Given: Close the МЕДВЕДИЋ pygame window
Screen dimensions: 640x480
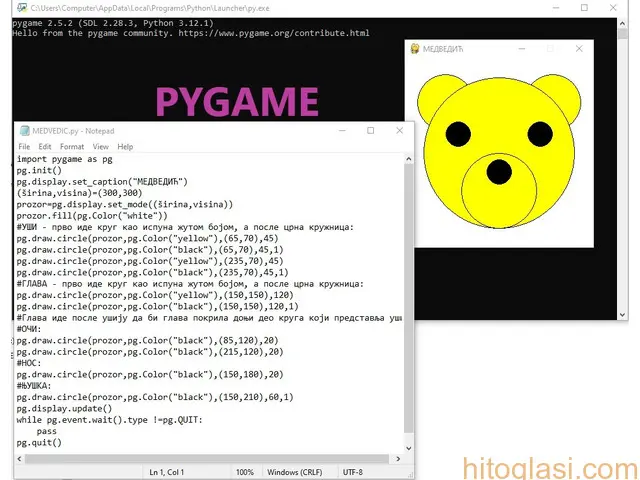Looking at the screenshot, I should coord(579,49).
